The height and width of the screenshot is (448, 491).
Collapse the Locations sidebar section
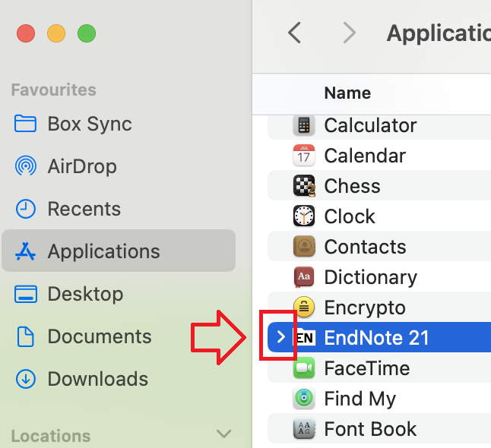(x=223, y=434)
